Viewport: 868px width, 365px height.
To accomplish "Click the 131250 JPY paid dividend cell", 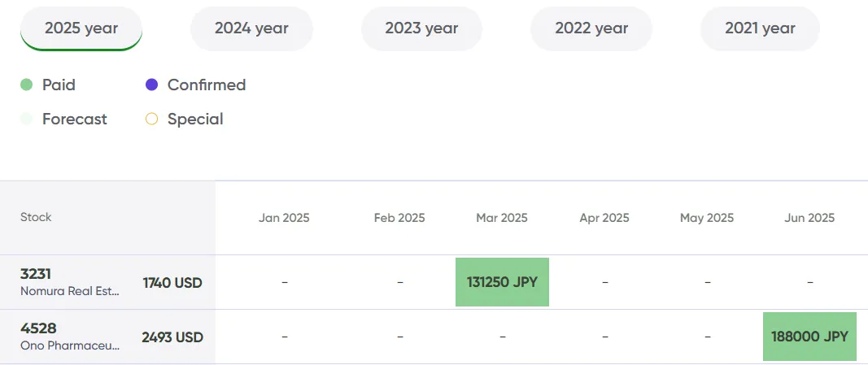I will [502, 282].
